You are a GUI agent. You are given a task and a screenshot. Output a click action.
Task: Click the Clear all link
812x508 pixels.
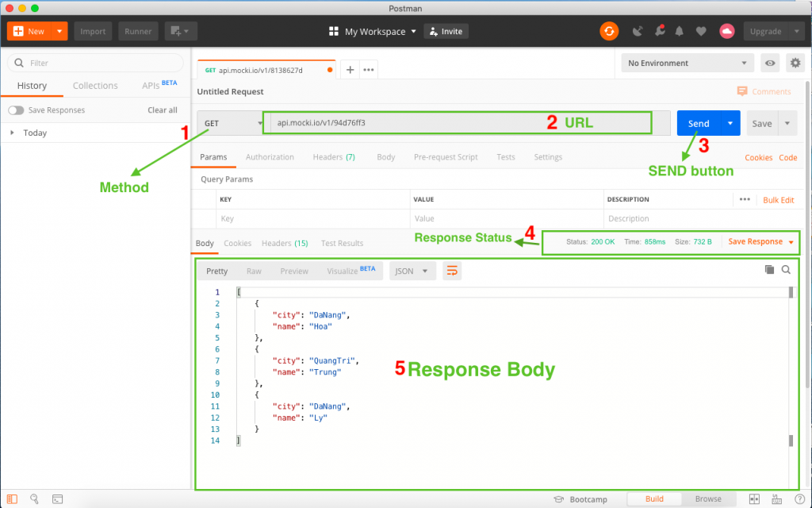pos(162,110)
